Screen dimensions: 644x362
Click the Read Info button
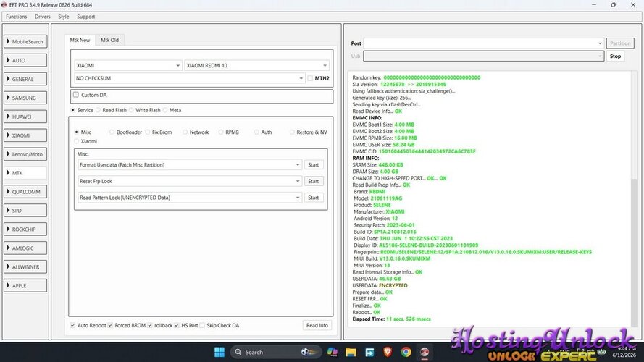click(x=317, y=326)
